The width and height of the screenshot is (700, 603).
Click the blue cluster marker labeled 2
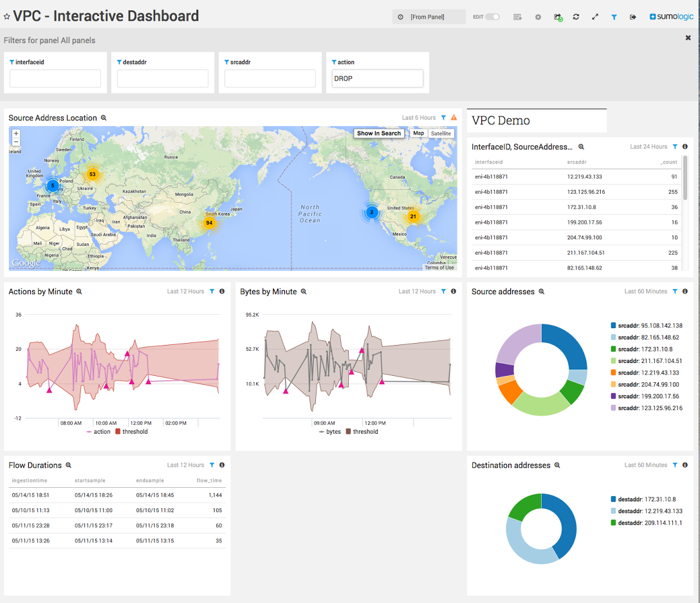371,212
